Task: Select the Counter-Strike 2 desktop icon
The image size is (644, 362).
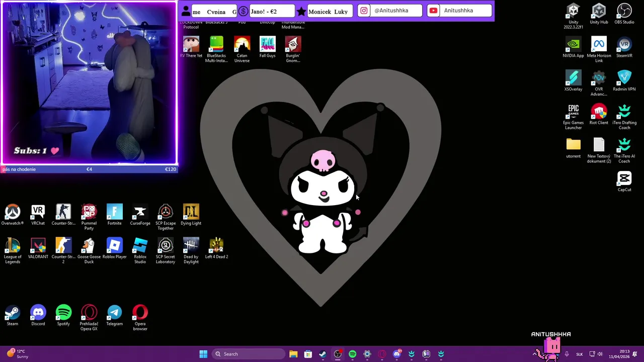Action: 63,251
